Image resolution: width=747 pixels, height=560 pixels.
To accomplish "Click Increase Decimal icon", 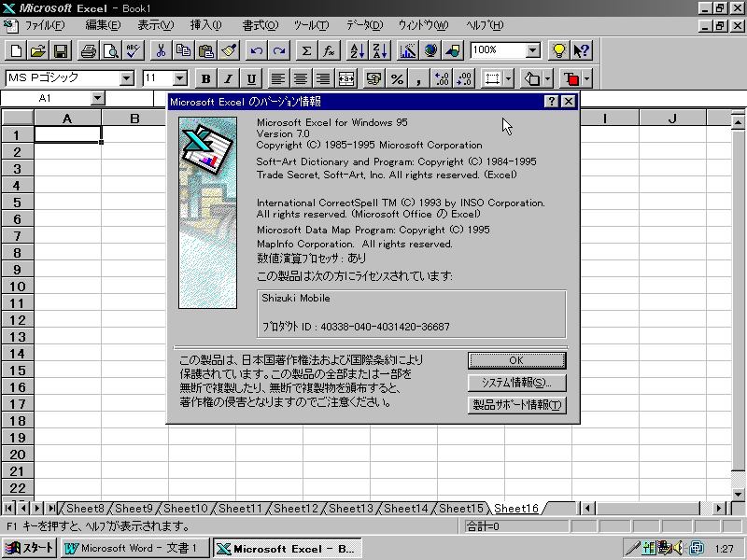I will 442,78.
